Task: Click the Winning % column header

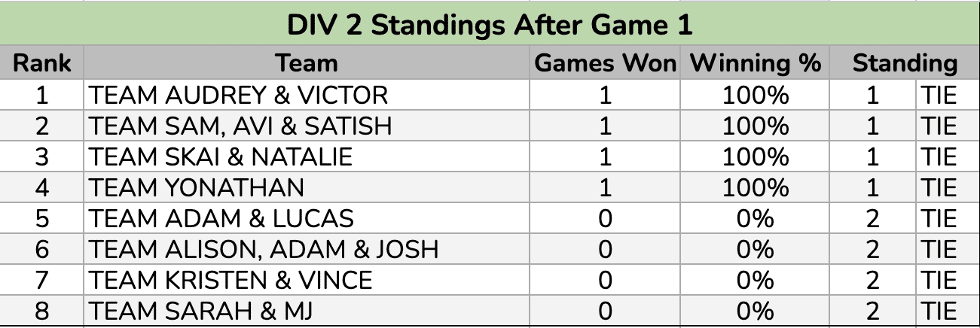Action: (x=755, y=63)
